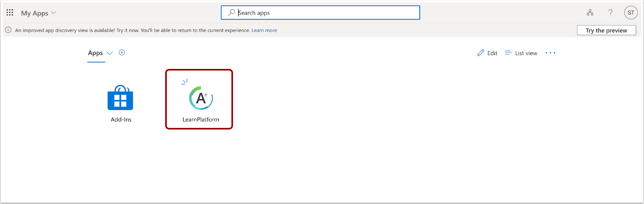Click the info icon in the banner
This screenshot has height=204, width=644.
coord(8,30)
